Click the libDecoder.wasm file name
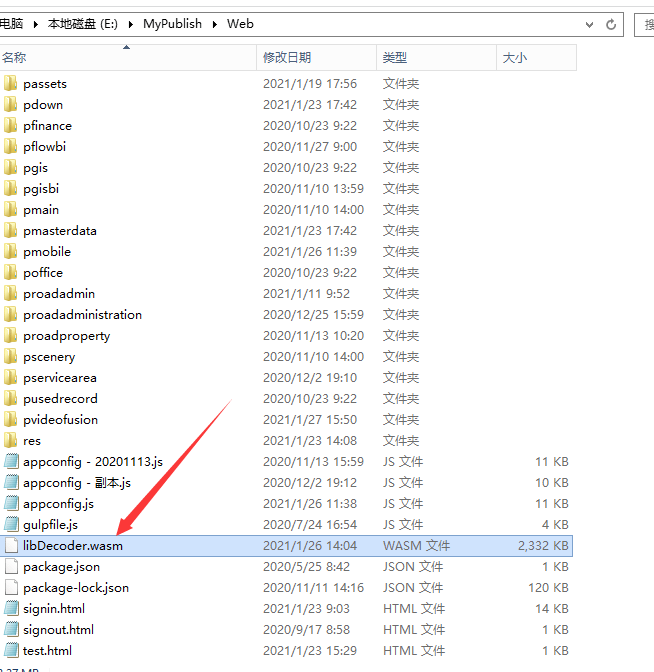Image resolution: width=654 pixels, height=672 pixels. tap(73, 546)
